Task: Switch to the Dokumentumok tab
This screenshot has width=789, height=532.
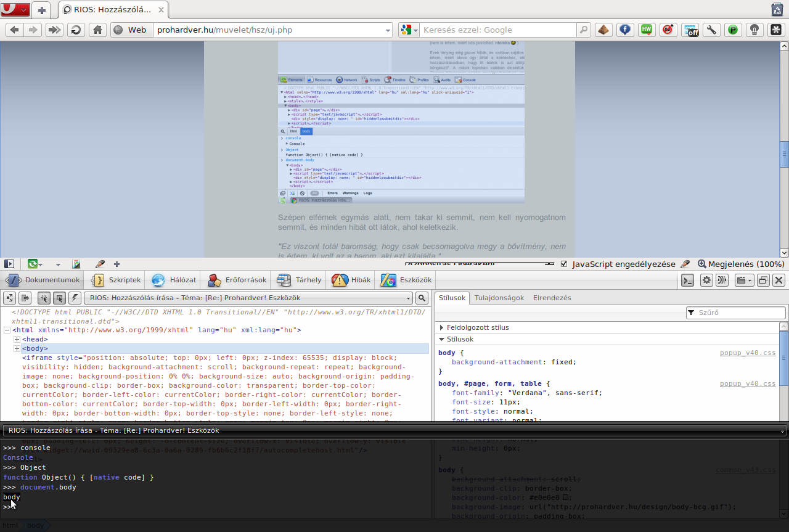Action: (x=43, y=280)
